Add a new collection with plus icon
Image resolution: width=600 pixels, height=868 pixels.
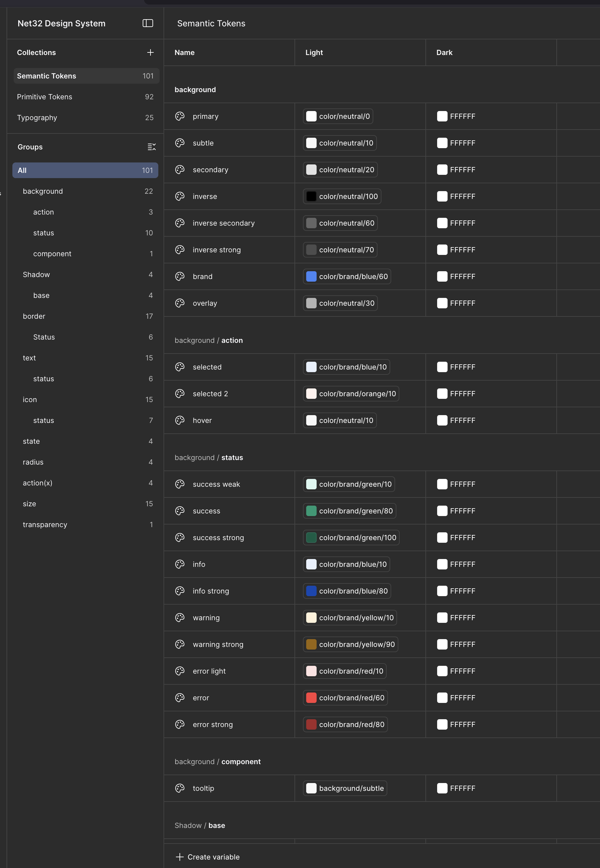click(150, 53)
